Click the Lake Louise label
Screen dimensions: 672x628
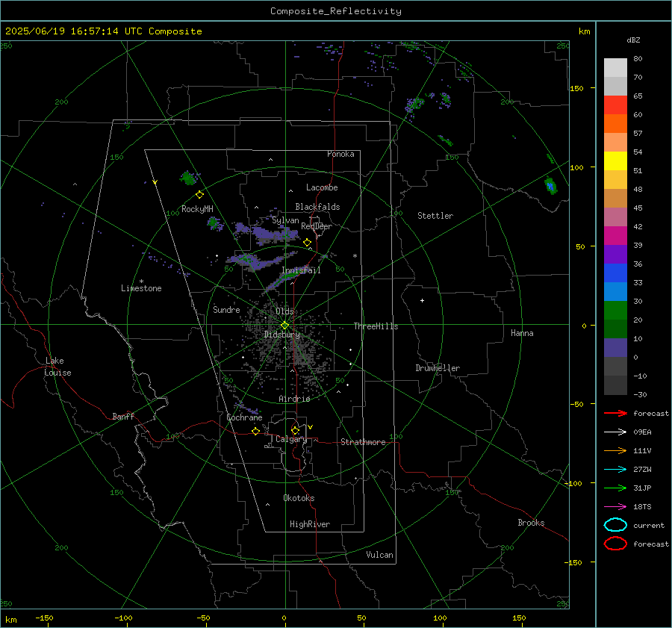pos(57,367)
